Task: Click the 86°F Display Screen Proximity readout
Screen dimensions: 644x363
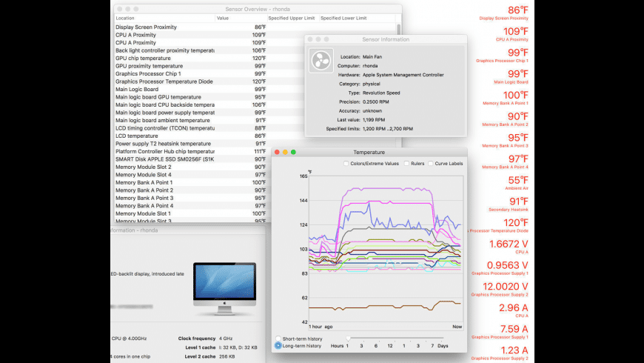Action: [x=503, y=13]
